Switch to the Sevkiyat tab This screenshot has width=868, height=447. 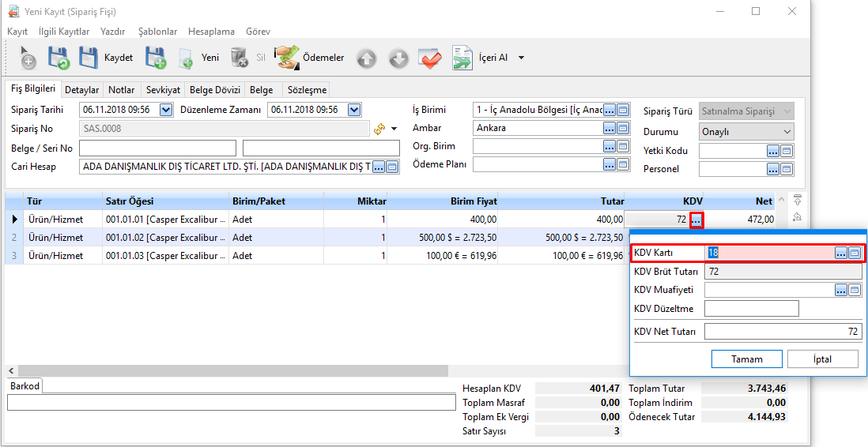(x=163, y=90)
